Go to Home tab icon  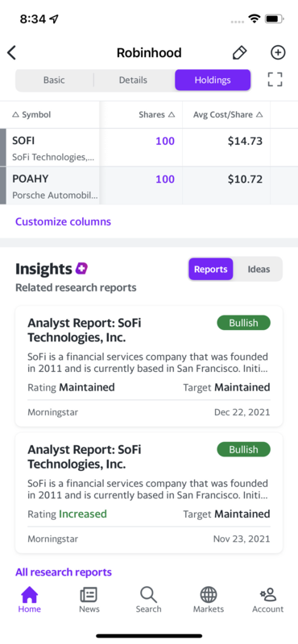tap(30, 594)
